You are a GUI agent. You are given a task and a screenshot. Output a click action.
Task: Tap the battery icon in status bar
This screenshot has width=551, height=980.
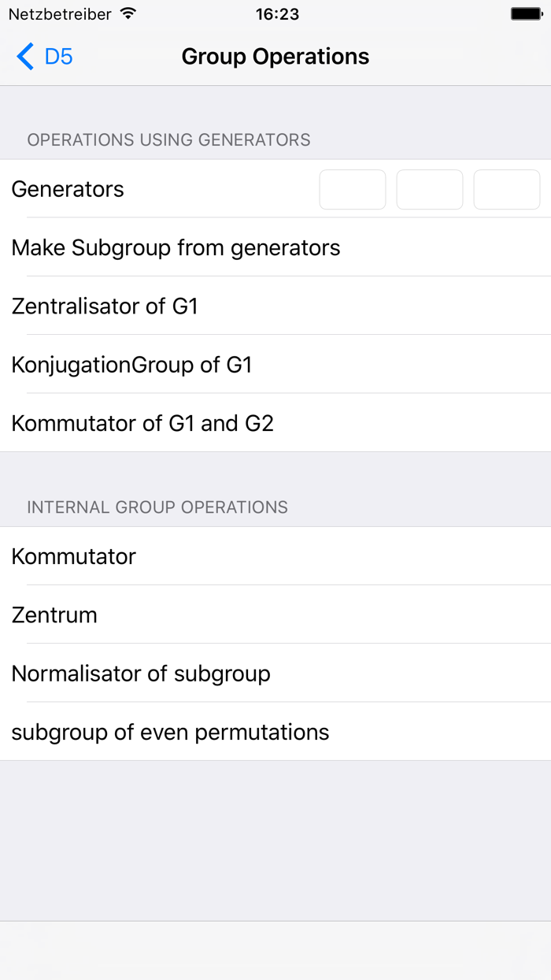[527, 13]
